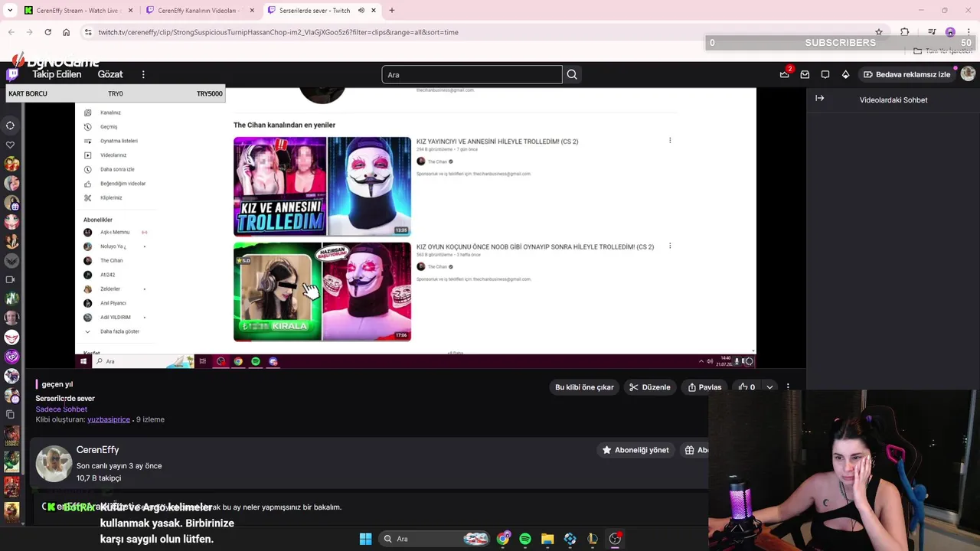Open the Sadece Sohbet category link

coord(61,409)
